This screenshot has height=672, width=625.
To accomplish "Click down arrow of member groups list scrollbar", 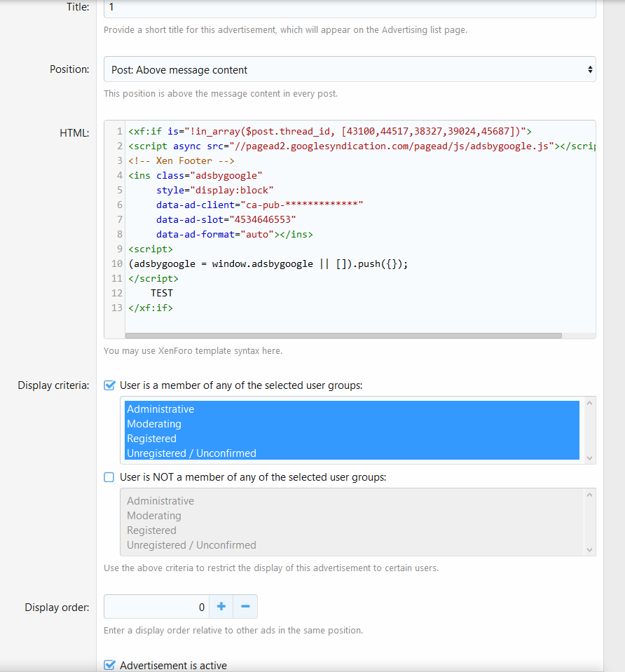I will [x=589, y=458].
